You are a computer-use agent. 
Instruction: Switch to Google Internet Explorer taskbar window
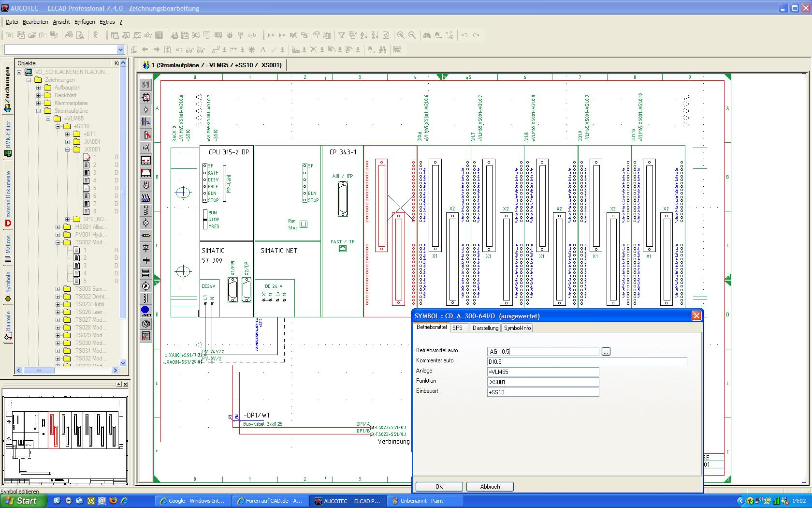tap(192, 501)
